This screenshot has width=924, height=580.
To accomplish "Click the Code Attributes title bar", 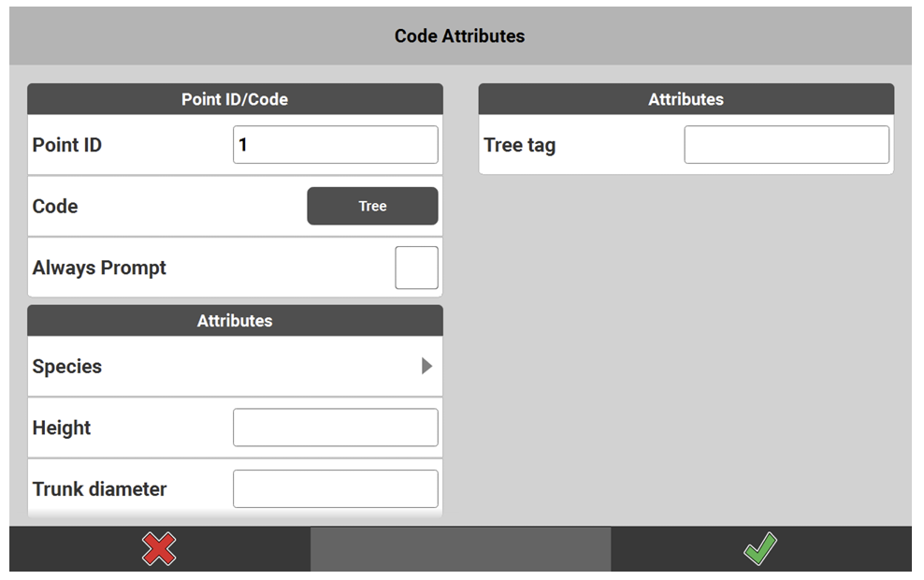I will [x=460, y=36].
